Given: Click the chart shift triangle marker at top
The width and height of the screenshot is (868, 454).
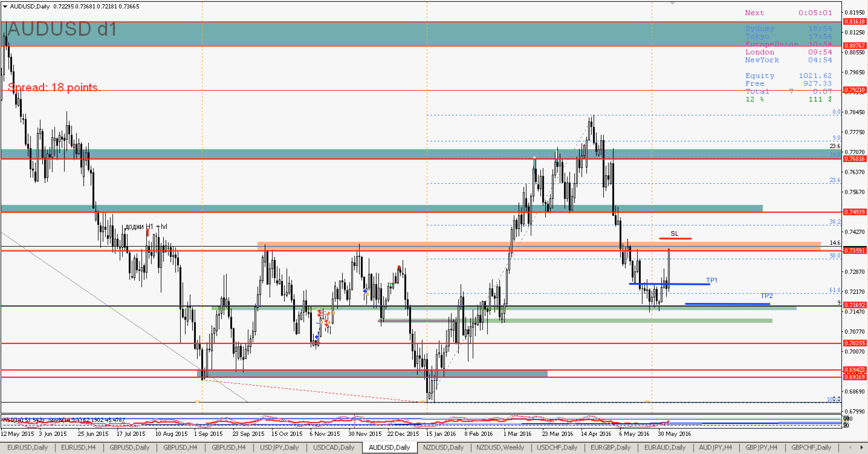Looking at the screenshot, I should click(x=672, y=2).
